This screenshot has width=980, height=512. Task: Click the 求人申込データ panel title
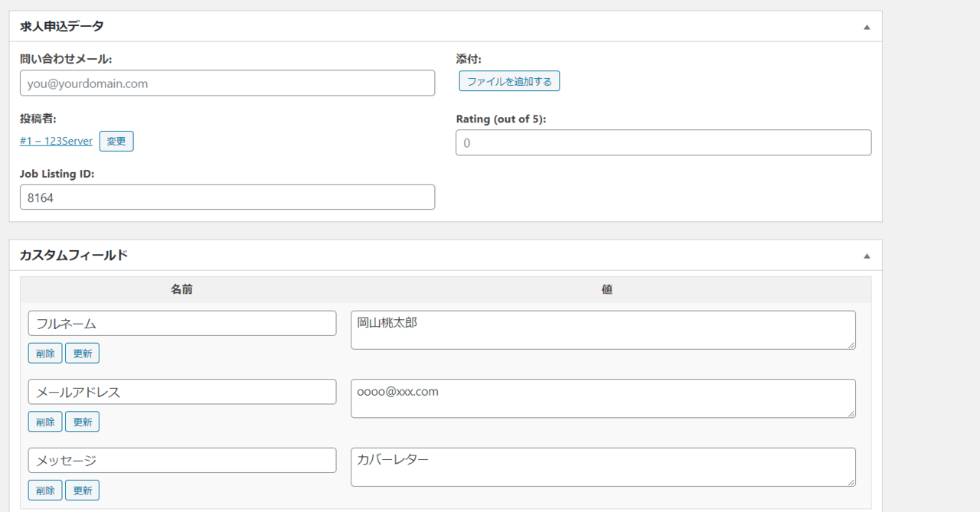pyautogui.click(x=62, y=26)
